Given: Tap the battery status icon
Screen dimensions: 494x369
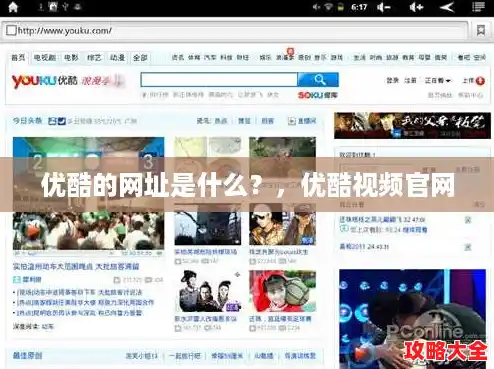Looking at the screenshot, I should click(340, 7).
